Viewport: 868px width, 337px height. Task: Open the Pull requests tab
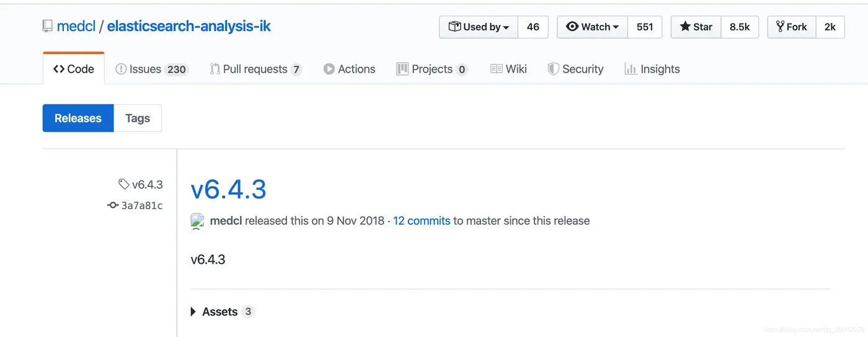pos(255,69)
